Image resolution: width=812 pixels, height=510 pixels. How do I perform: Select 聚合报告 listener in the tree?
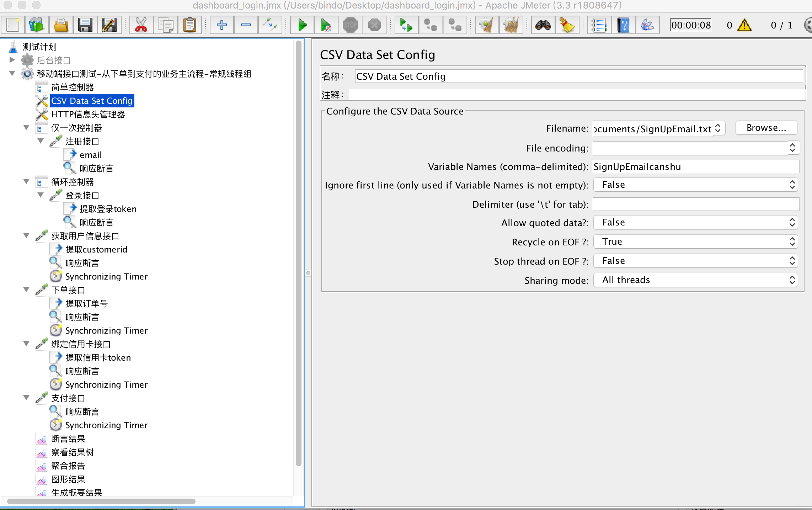[68, 466]
